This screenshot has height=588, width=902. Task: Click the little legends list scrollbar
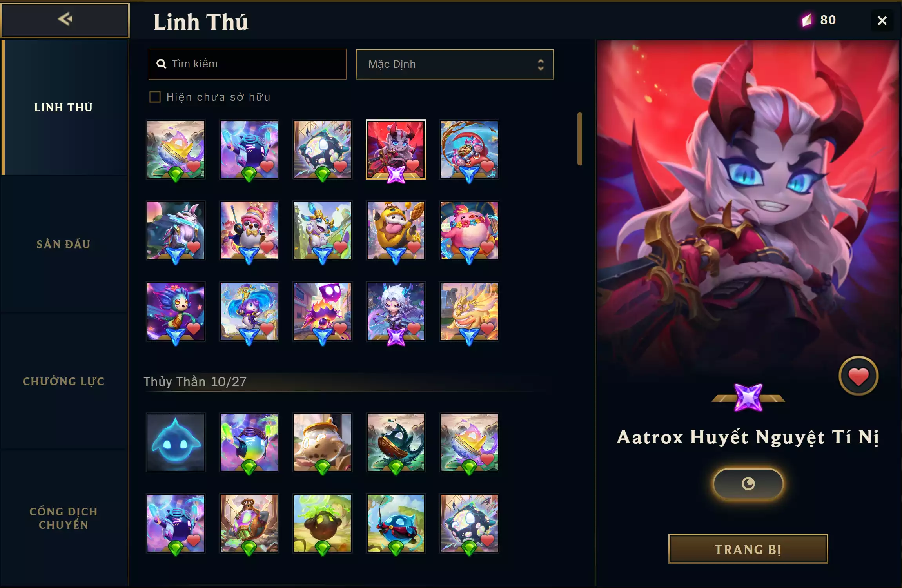point(580,139)
